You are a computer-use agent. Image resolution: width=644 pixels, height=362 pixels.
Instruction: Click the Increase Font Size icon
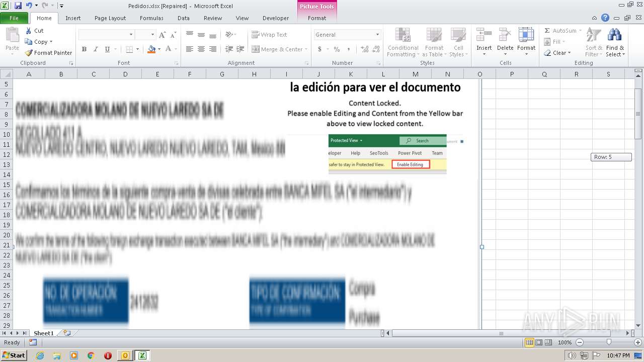coord(162,35)
